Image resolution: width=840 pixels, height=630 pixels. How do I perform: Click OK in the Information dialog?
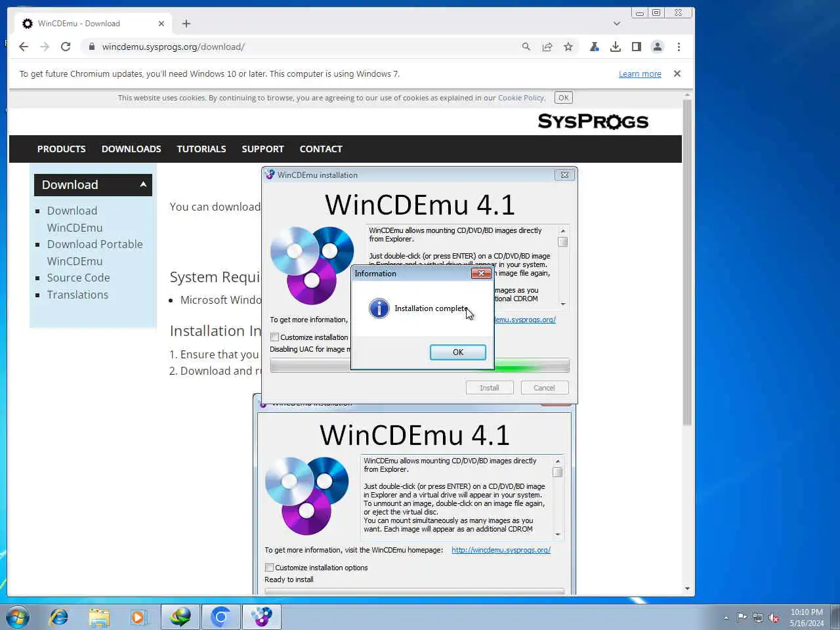tap(458, 352)
